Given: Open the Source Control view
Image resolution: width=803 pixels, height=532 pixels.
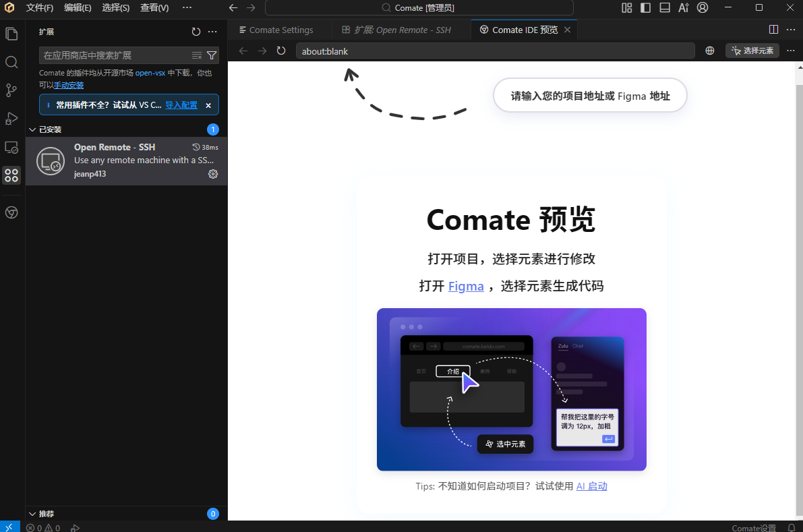Looking at the screenshot, I should pos(11,90).
